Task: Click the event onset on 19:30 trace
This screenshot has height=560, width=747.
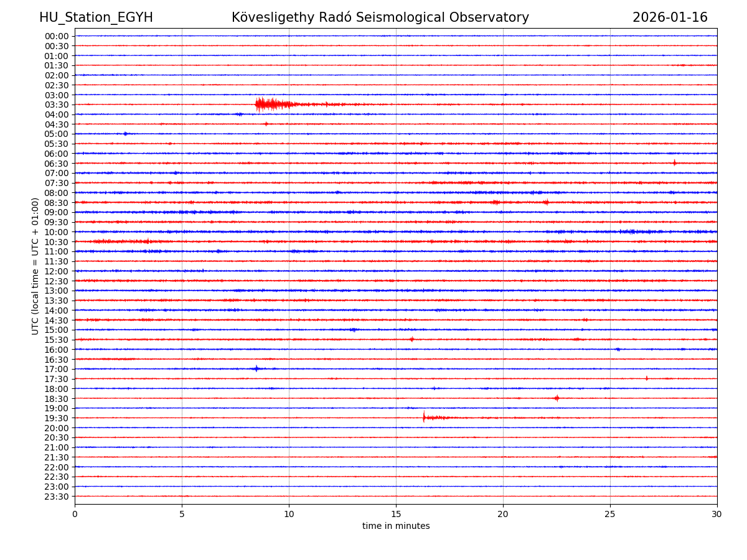Action: (424, 418)
